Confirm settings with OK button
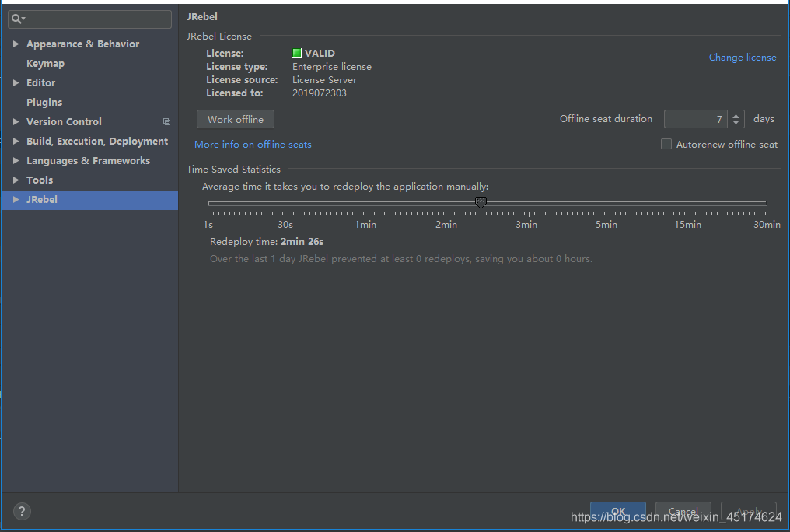This screenshot has width=790, height=532. click(617, 511)
